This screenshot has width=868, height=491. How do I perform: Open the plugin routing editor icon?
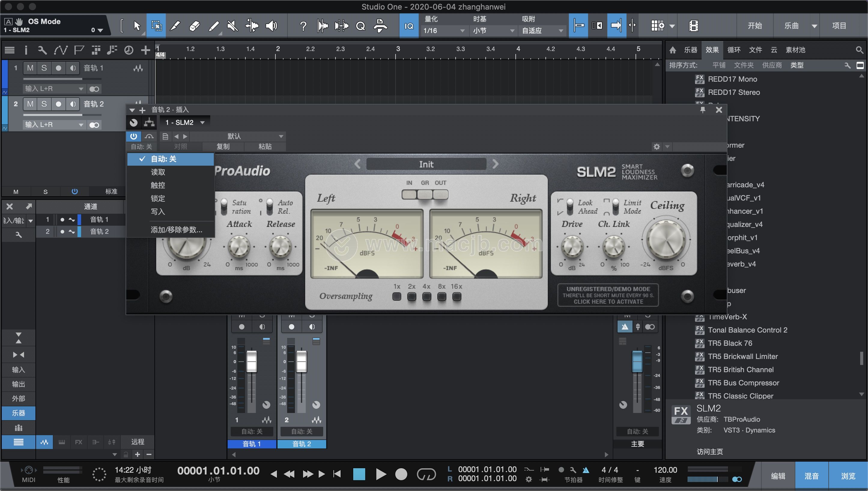[149, 122]
